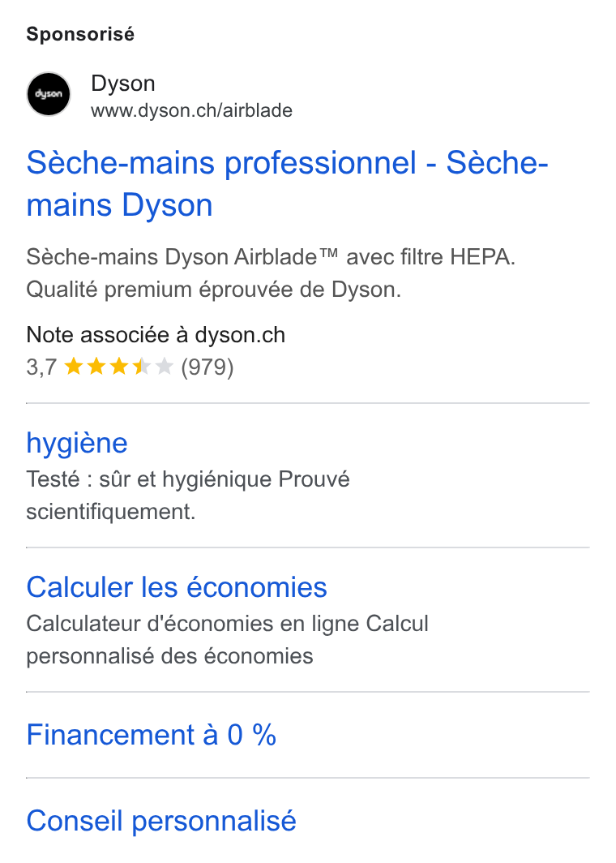
Task: Click the 3,7 rating value
Action: point(42,367)
